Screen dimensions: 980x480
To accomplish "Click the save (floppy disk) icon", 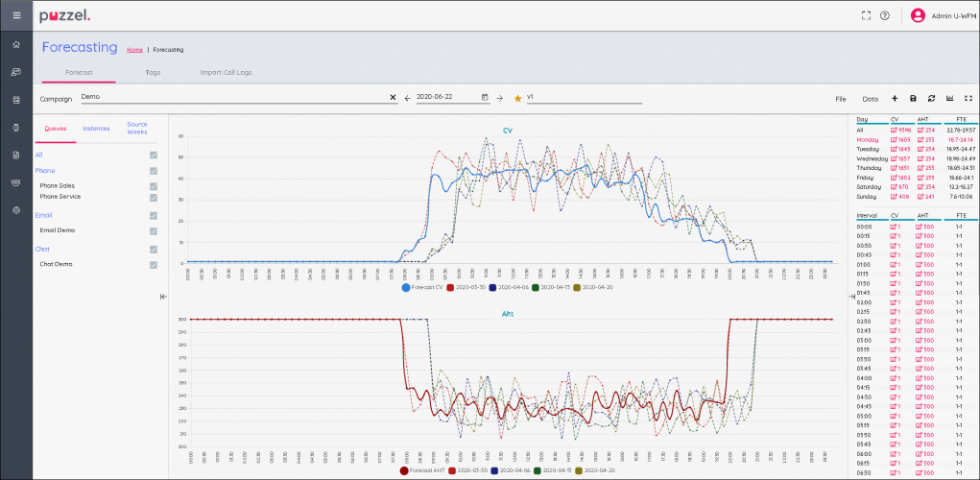I will [913, 98].
